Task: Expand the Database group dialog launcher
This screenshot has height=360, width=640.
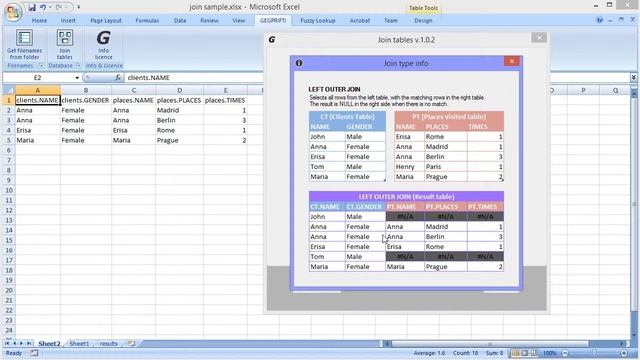Action: [78, 65]
